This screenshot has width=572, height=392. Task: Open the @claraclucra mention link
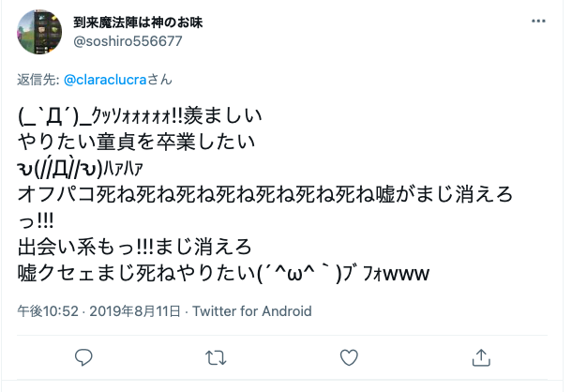click(x=105, y=80)
